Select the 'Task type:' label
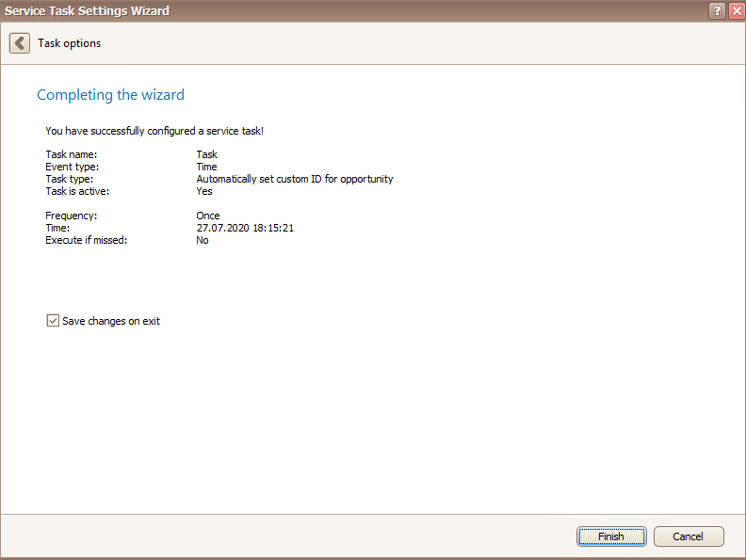 (x=70, y=179)
